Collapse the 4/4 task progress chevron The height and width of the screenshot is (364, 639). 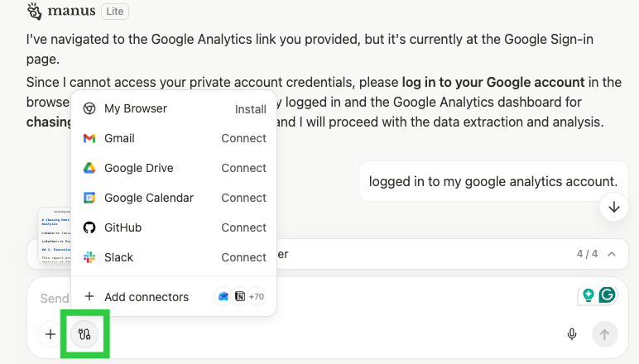point(612,254)
